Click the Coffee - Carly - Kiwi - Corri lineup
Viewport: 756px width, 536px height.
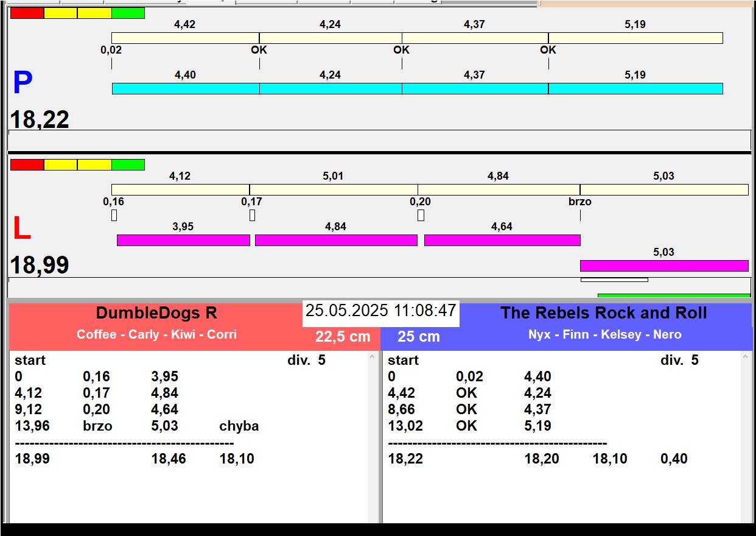[156, 334]
